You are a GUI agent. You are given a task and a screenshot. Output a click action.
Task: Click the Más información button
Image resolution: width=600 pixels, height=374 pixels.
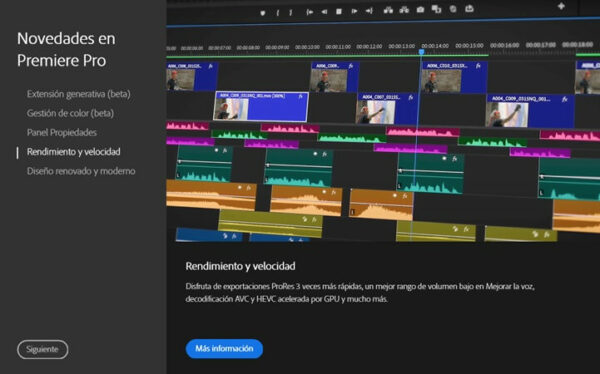[224, 348]
